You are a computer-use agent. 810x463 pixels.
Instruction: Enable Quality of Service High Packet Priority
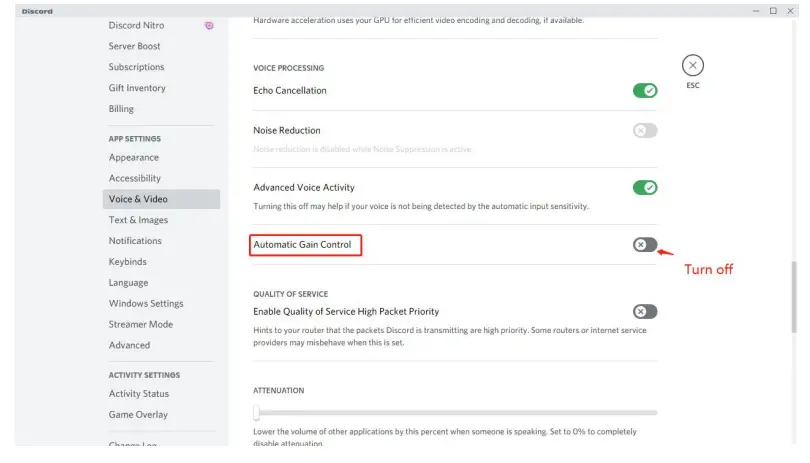pos(645,311)
